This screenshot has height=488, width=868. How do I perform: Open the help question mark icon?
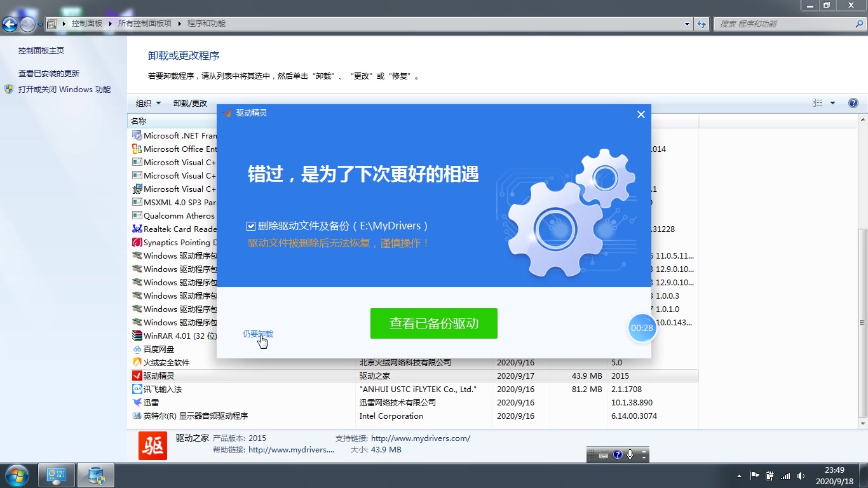coord(853,103)
